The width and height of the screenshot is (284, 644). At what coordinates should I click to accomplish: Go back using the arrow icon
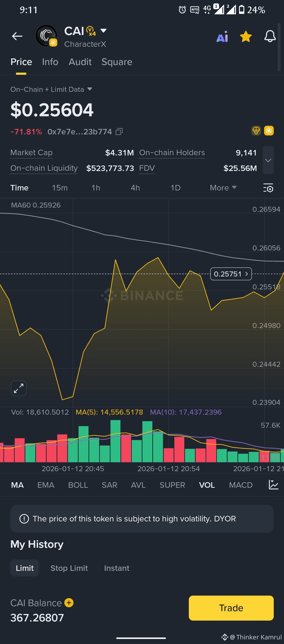click(17, 36)
